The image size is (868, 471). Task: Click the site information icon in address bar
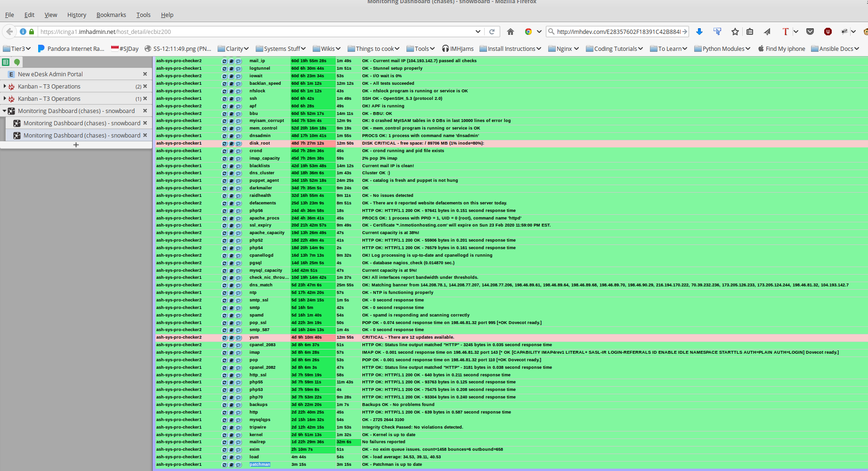[23, 32]
